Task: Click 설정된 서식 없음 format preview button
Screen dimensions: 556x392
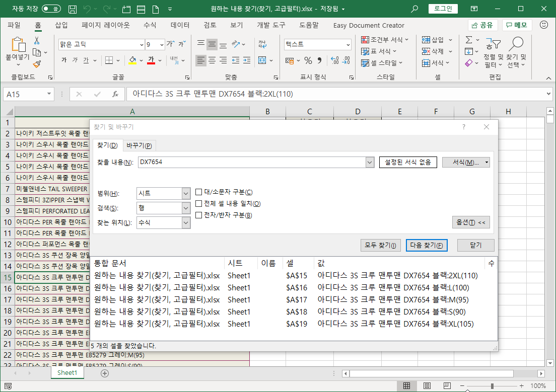Action: coord(408,163)
